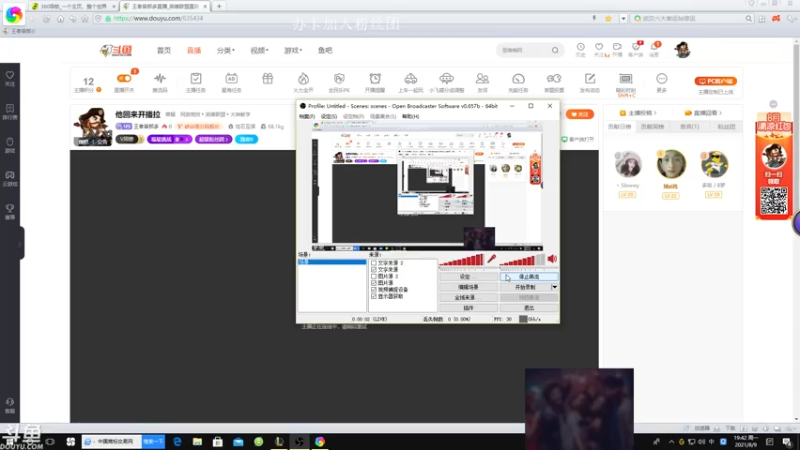This screenshot has height=450, width=800.
Task: Click the bookmark star in the address bar
Action: (608, 18)
